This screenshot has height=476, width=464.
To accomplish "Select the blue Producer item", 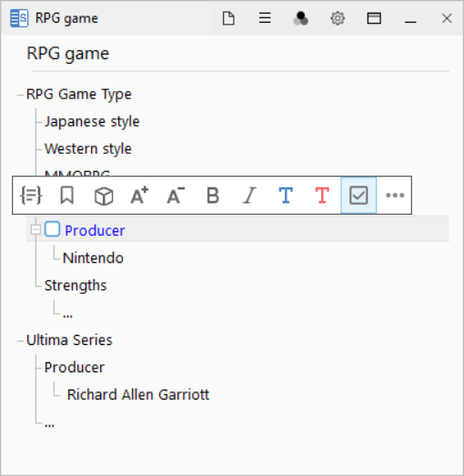I will tap(95, 230).
